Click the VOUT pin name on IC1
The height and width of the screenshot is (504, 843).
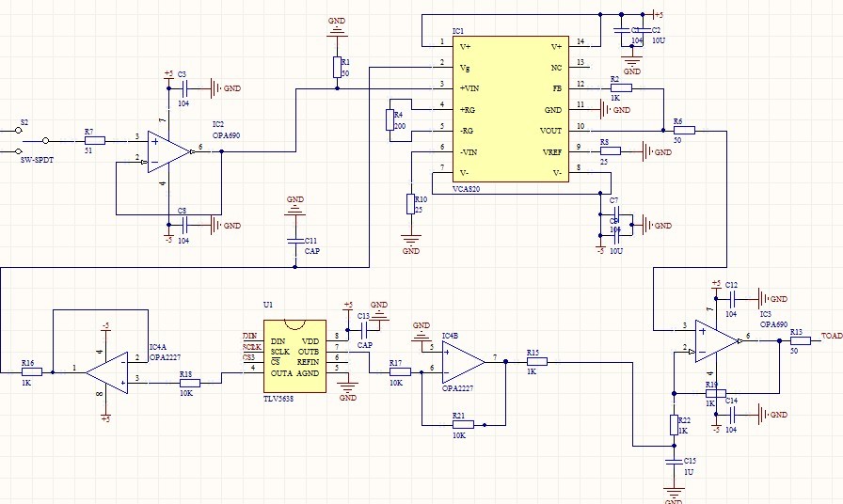coord(550,131)
